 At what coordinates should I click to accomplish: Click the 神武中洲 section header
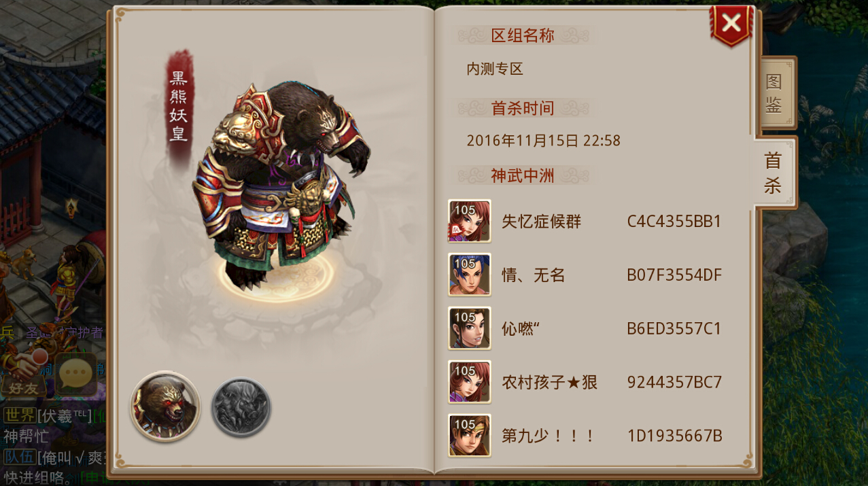523,176
